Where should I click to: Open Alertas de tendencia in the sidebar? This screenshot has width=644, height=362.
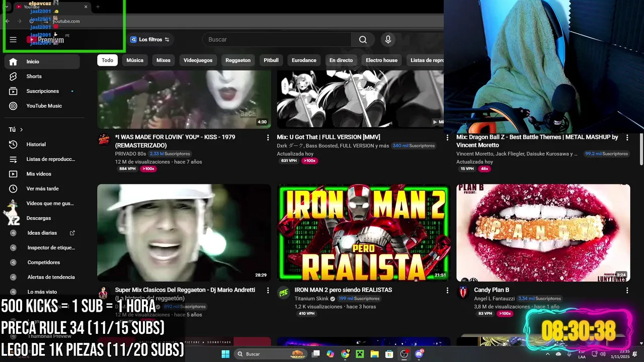(42, 277)
